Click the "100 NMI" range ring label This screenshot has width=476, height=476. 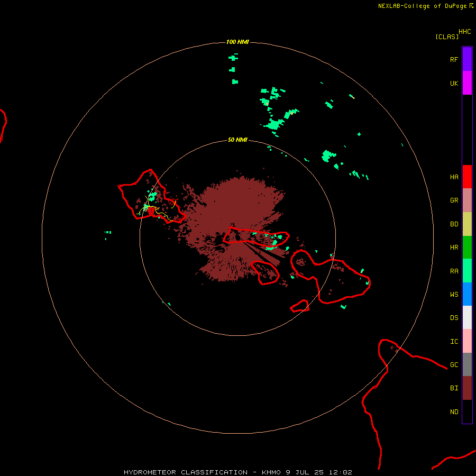pos(237,42)
